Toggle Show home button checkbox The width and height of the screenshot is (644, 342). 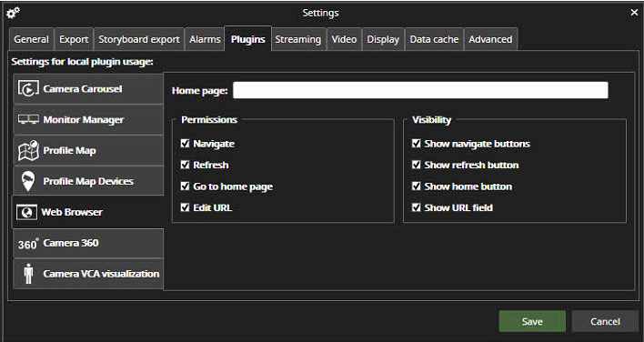[x=416, y=186]
